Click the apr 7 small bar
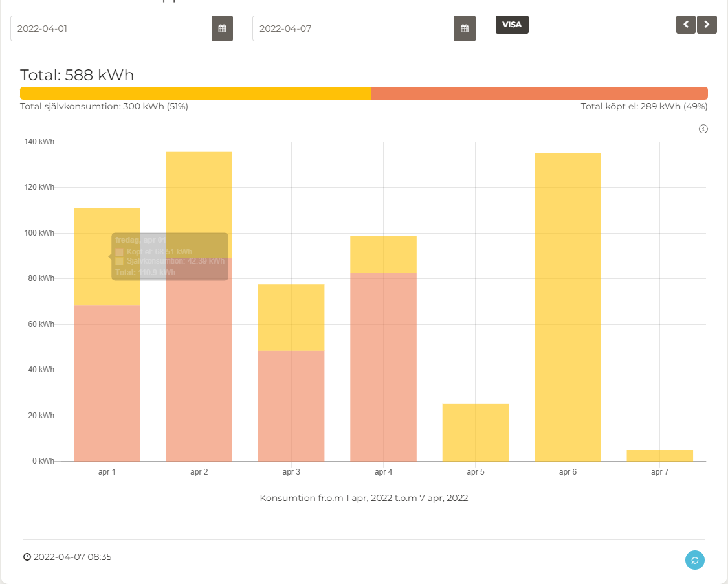The height and width of the screenshot is (584, 728). tap(659, 455)
